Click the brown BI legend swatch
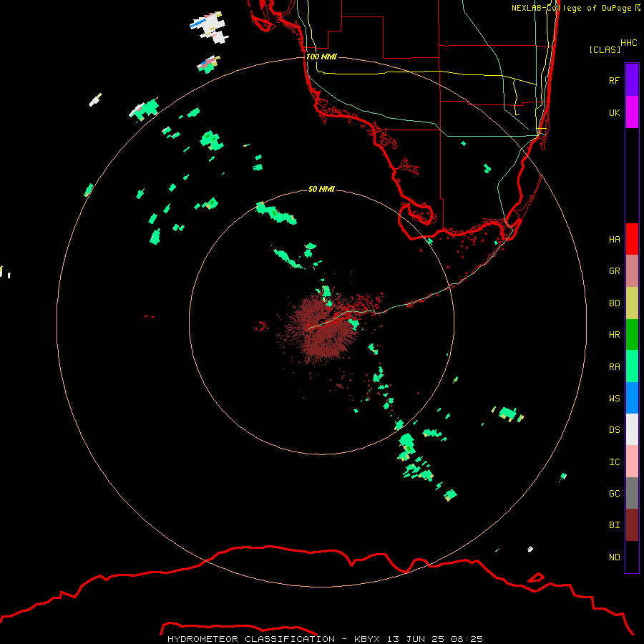The width and height of the screenshot is (644, 644). (x=632, y=525)
